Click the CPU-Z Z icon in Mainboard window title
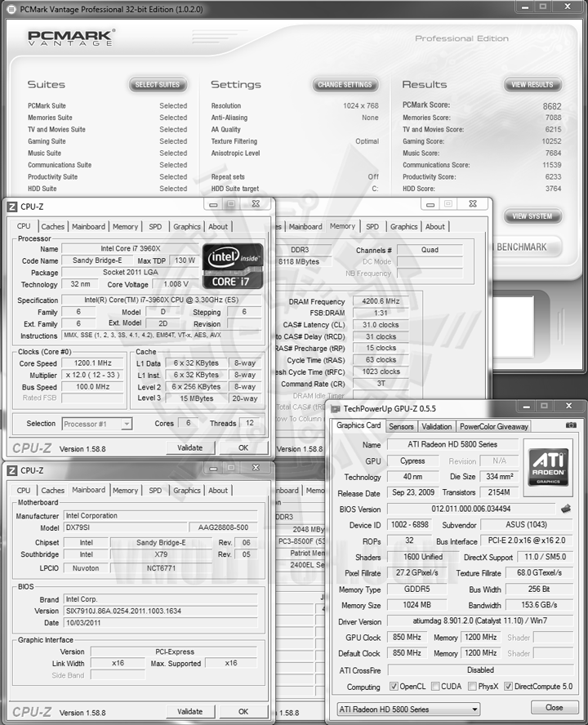The height and width of the screenshot is (725, 588). [12, 470]
